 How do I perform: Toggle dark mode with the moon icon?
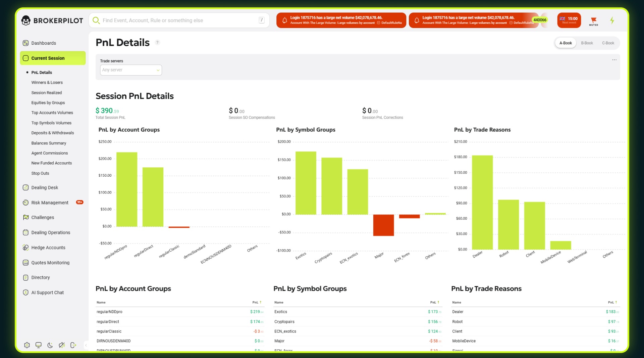50,345
